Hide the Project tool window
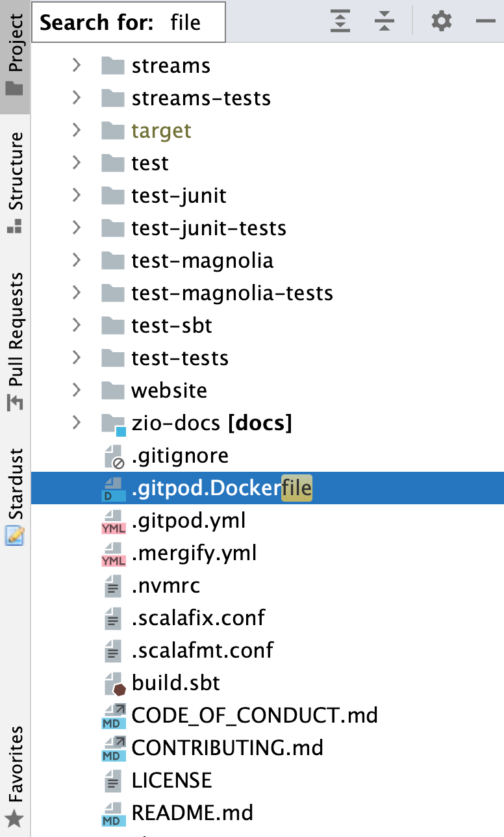Viewport: 504px width, 837px height. (x=485, y=23)
